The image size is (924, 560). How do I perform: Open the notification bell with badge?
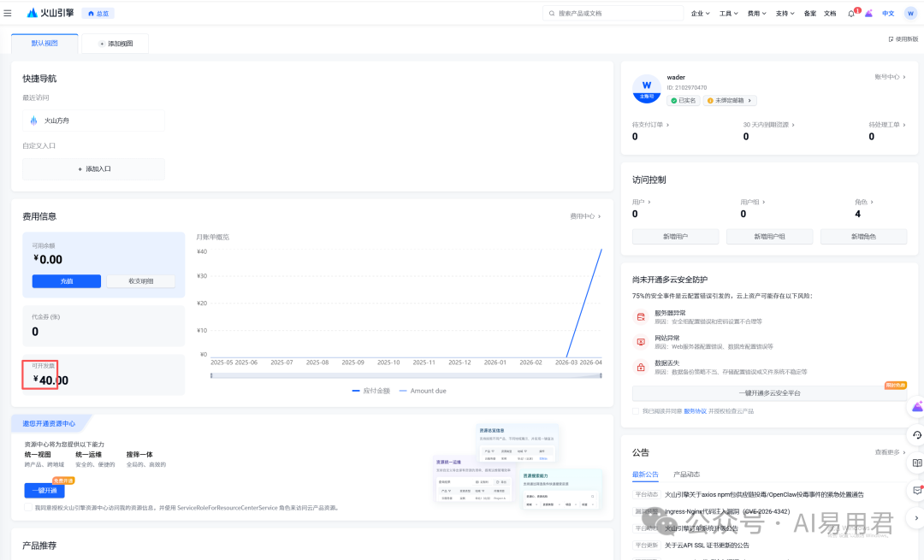click(853, 13)
